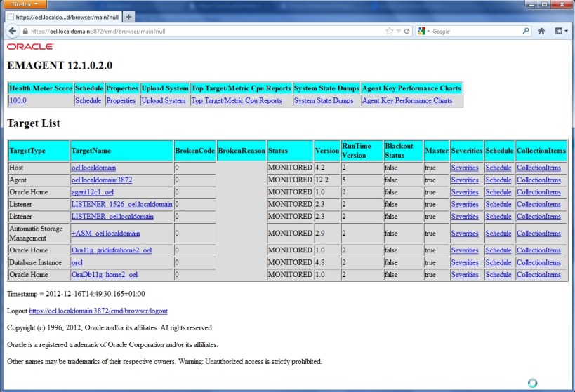Image resolution: width=575 pixels, height=392 pixels.
Task: Open the Firefox application menu
Action: coord(24,4)
